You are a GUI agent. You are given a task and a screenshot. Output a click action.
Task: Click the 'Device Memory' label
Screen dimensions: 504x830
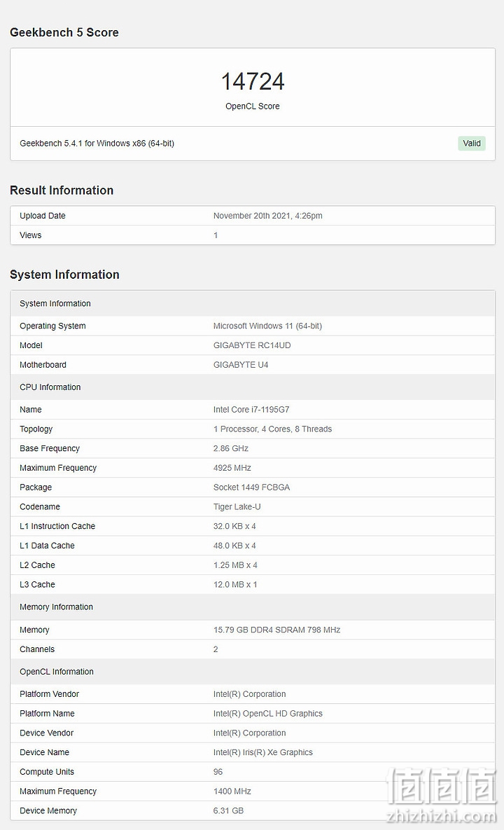[x=48, y=812]
